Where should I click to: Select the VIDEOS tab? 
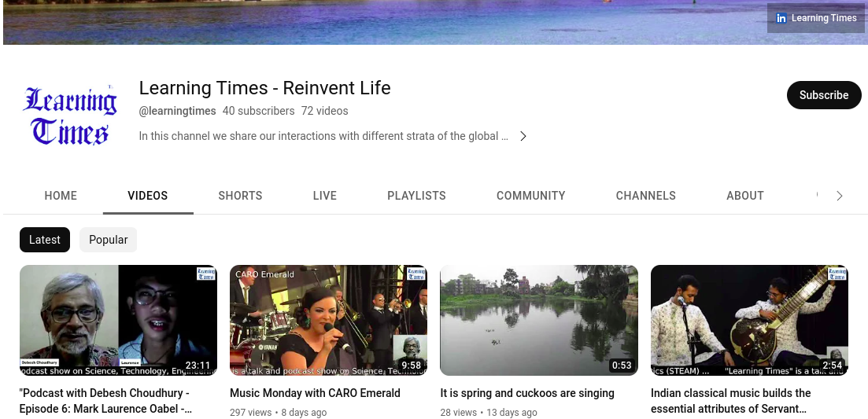(x=148, y=196)
